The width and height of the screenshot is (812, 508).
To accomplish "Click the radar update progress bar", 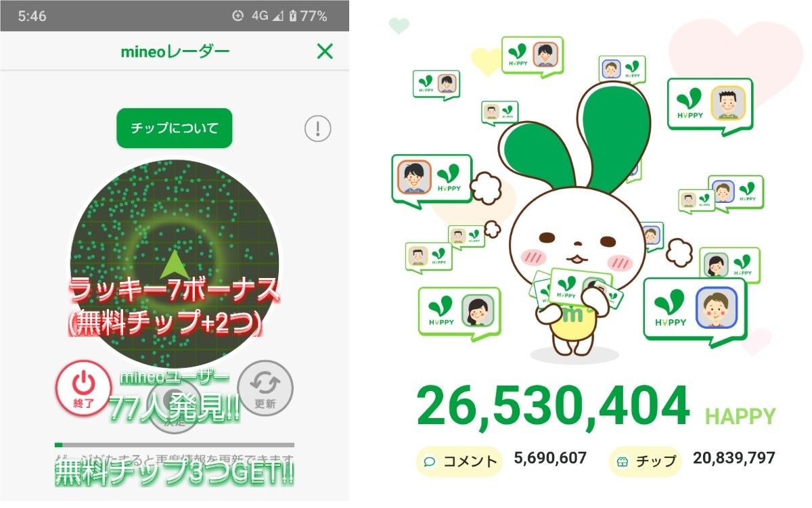I will [x=175, y=445].
